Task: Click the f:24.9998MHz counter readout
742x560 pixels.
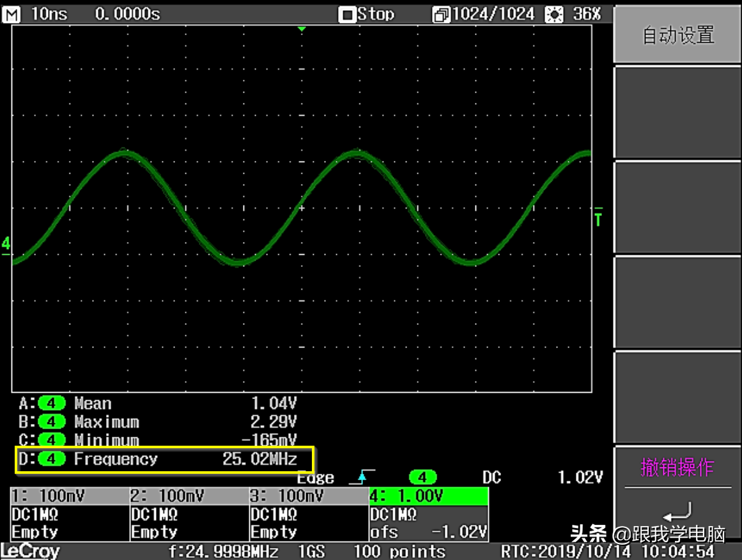Action: pos(223,552)
